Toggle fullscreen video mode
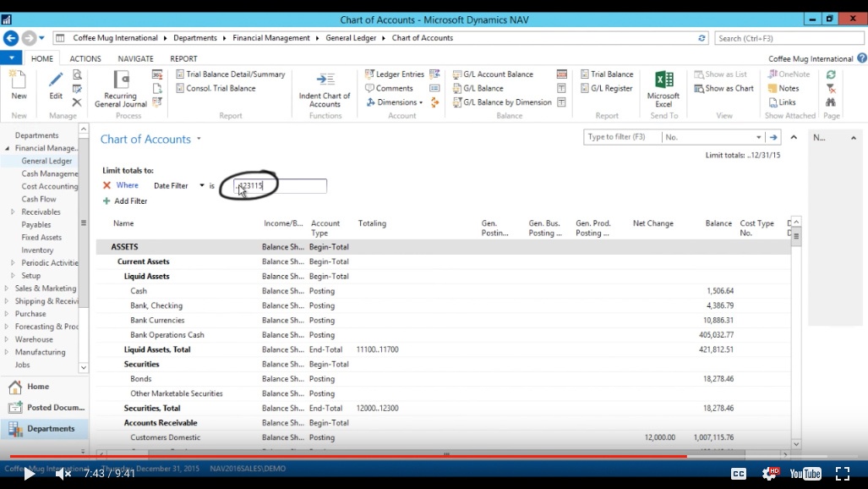 click(843, 474)
